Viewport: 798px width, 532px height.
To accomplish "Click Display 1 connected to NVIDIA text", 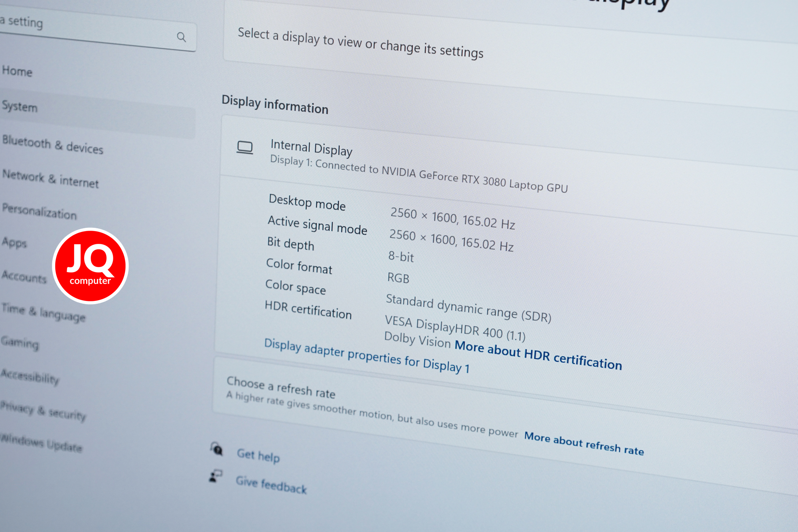I will (419, 174).
